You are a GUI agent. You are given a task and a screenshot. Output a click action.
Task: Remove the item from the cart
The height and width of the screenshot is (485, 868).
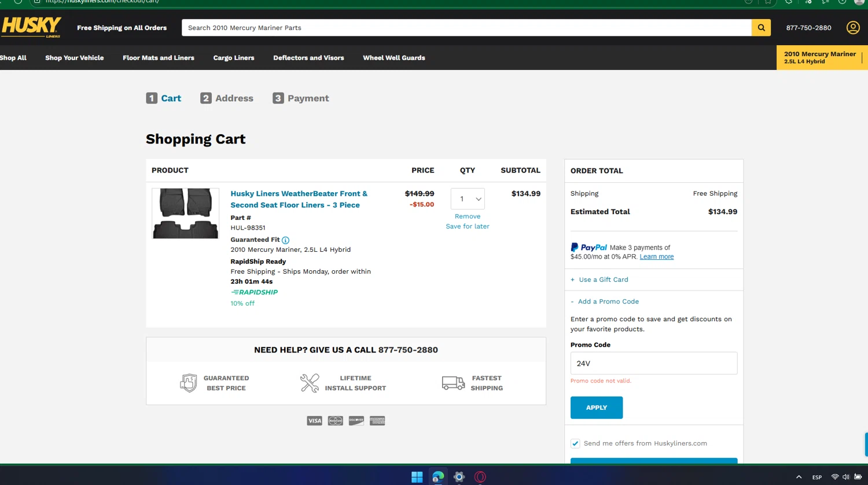click(468, 216)
